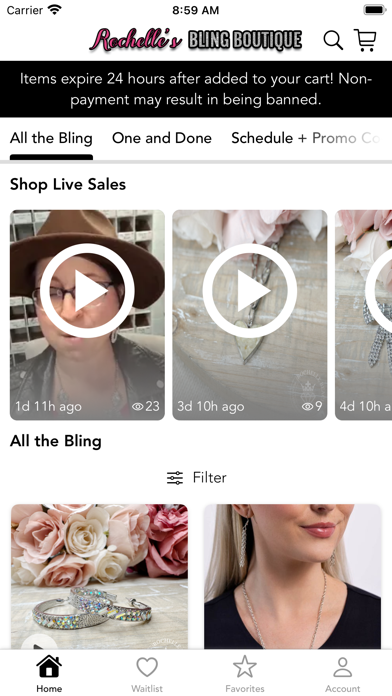The height and width of the screenshot is (696, 392).
Task: Select the All the Bling tab
Action: (x=51, y=138)
